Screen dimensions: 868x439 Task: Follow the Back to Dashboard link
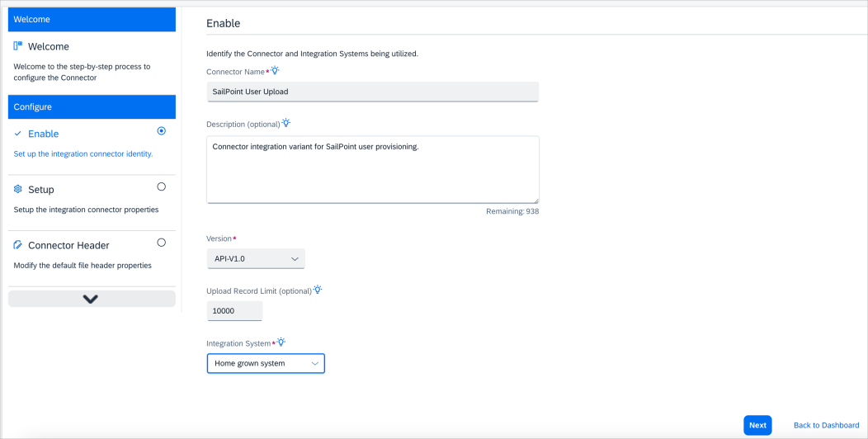pyautogui.click(x=827, y=425)
